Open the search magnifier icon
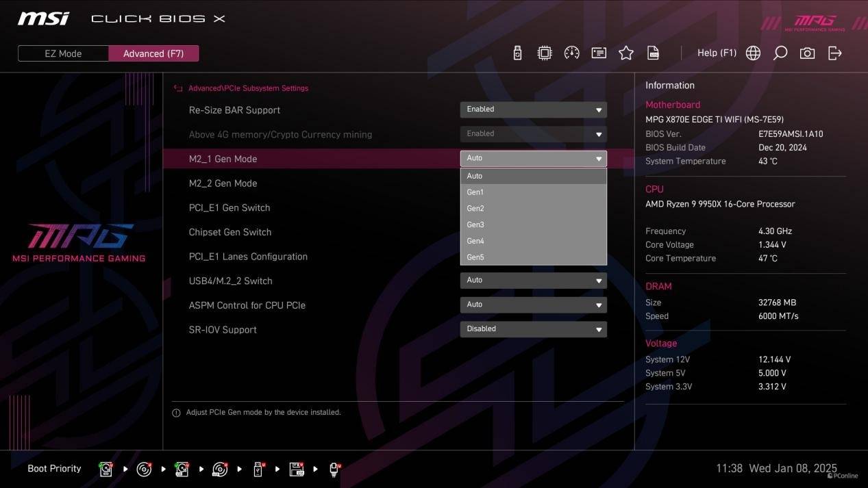 (x=780, y=53)
